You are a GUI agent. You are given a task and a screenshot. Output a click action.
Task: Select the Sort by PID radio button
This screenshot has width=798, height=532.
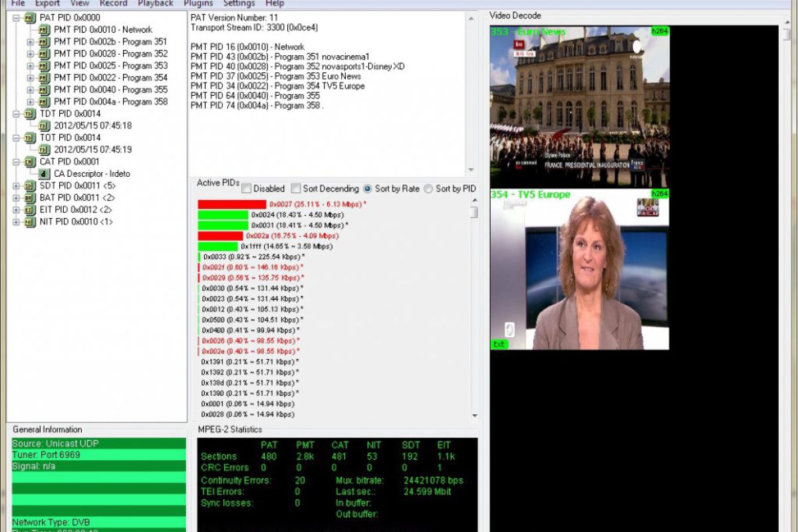(x=428, y=189)
